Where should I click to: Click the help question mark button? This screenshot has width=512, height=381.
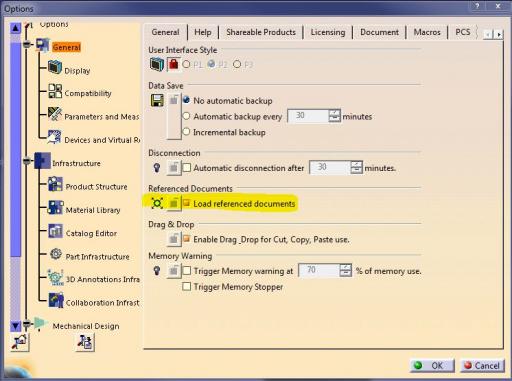pos(477,6)
